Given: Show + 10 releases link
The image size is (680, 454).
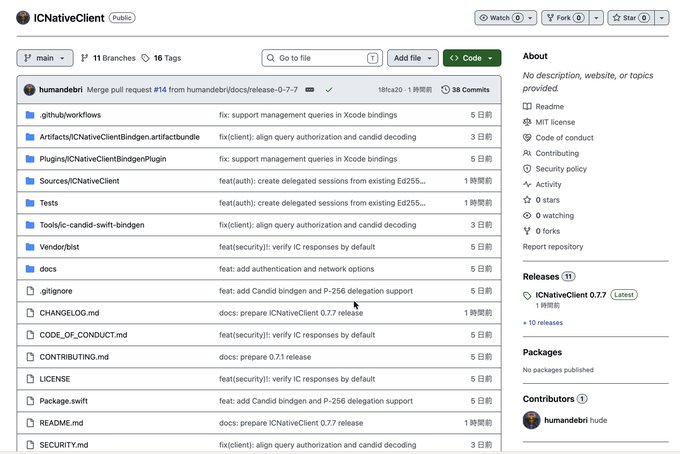Looking at the screenshot, I should 543,323.
